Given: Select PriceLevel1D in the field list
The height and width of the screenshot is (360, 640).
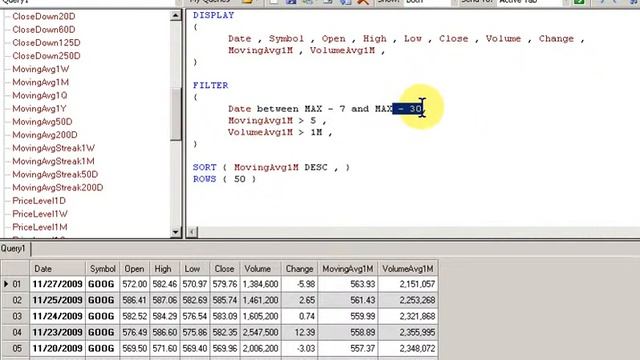Looking at the screenshot, I should click(39, 200).
